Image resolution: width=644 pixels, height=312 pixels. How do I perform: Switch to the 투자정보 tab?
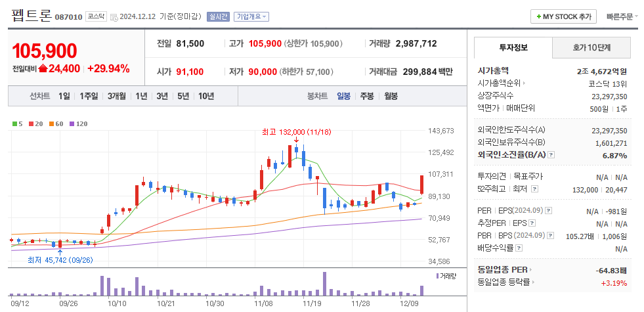coord(513,48)
